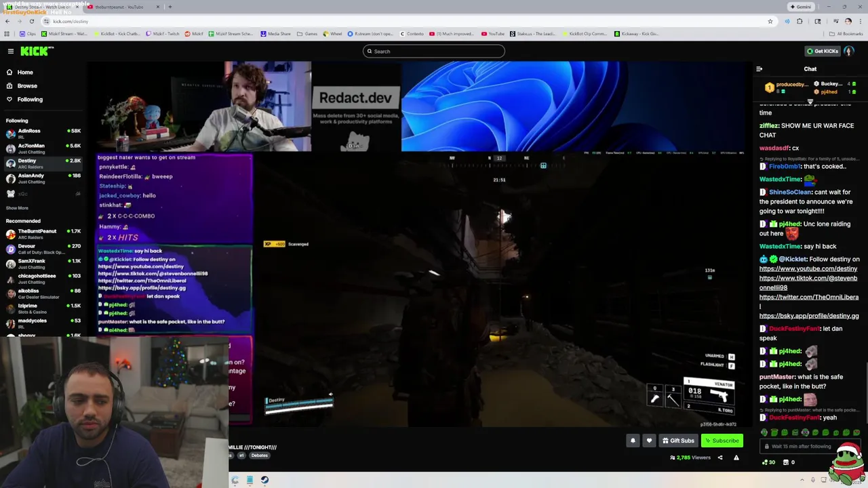This screenshot has width=868, height=488.
Task: Go to Home in the sidebar
Action: [25, 72]
